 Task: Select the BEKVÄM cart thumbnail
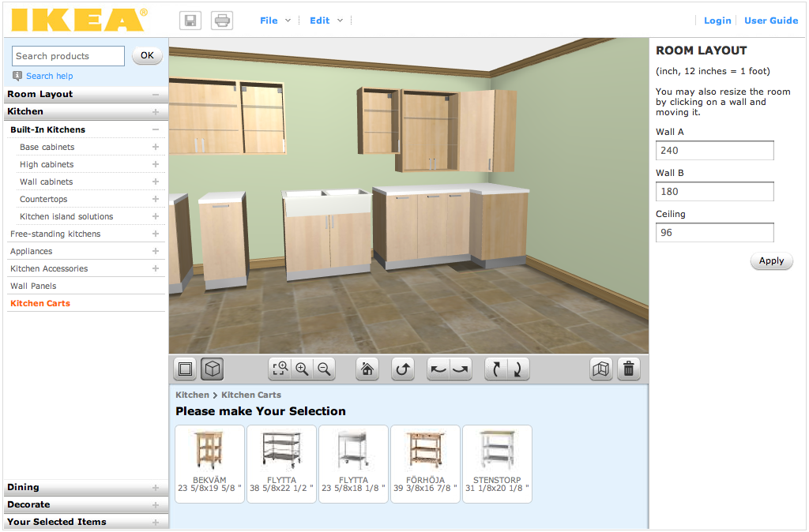(x=209, y=464)
